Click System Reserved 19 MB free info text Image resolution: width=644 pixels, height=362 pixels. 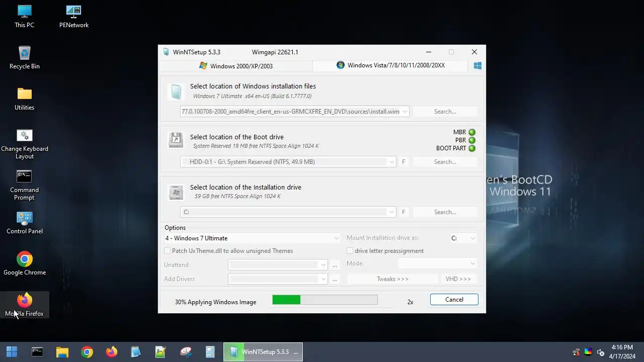256,146
